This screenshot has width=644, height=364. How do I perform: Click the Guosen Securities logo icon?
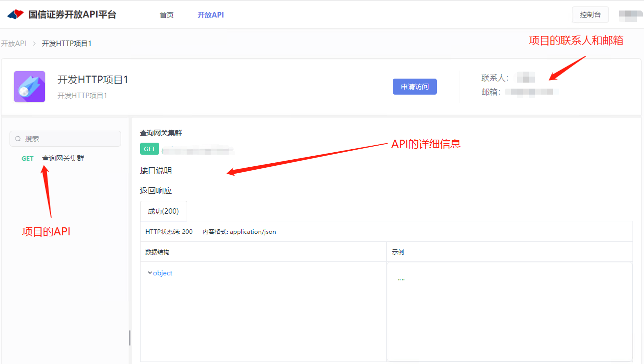pyautogui.click(x=16, y=15)
